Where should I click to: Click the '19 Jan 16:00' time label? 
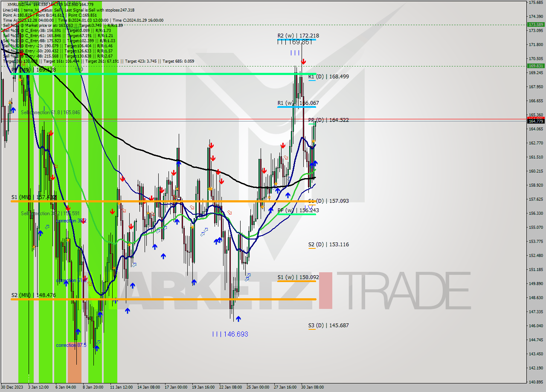tap(203, 387)
